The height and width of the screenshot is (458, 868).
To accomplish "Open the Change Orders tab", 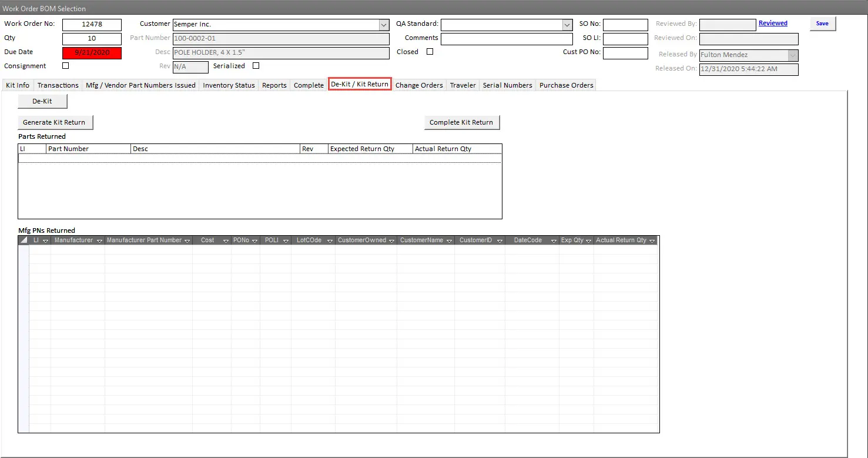I will 419,85.
